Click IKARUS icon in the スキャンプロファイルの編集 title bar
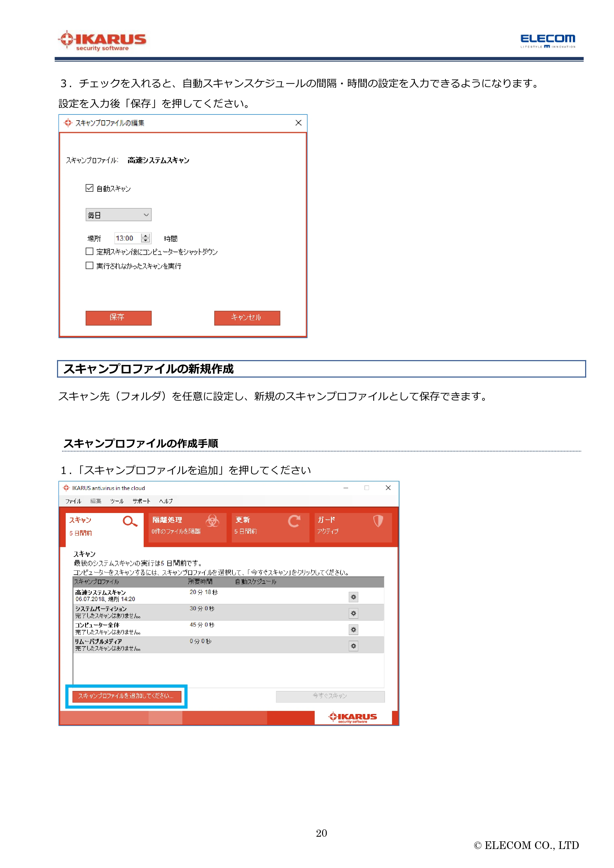 (68, 123)
